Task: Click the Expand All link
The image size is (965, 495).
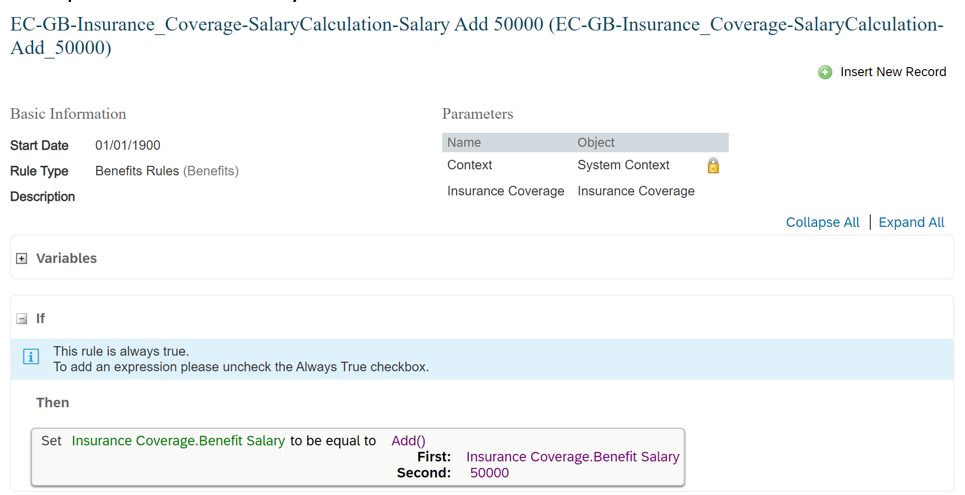Action: 911,222
